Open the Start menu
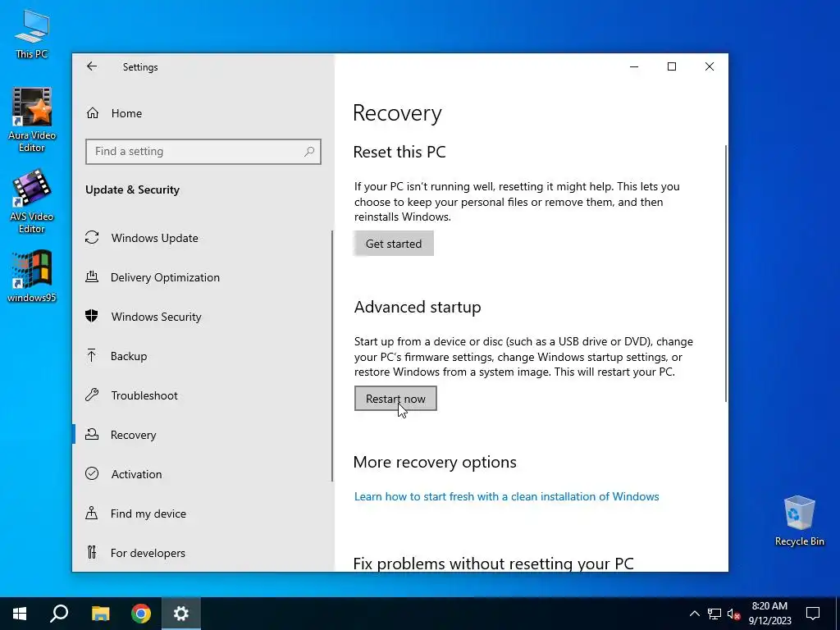This screenshot has width=840, height=630. [x=20, y=614]
